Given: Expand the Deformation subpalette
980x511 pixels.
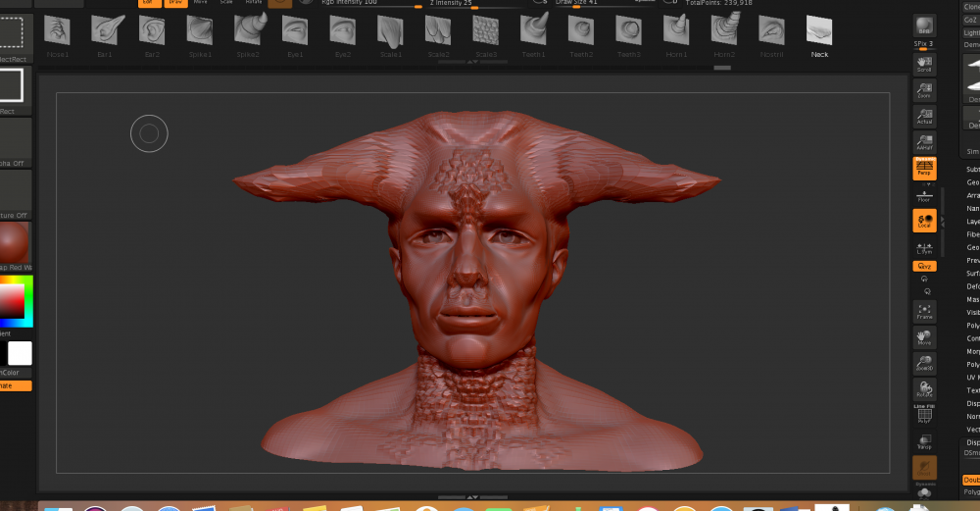Looking at the screenshot, I should [x=972, y=287].
